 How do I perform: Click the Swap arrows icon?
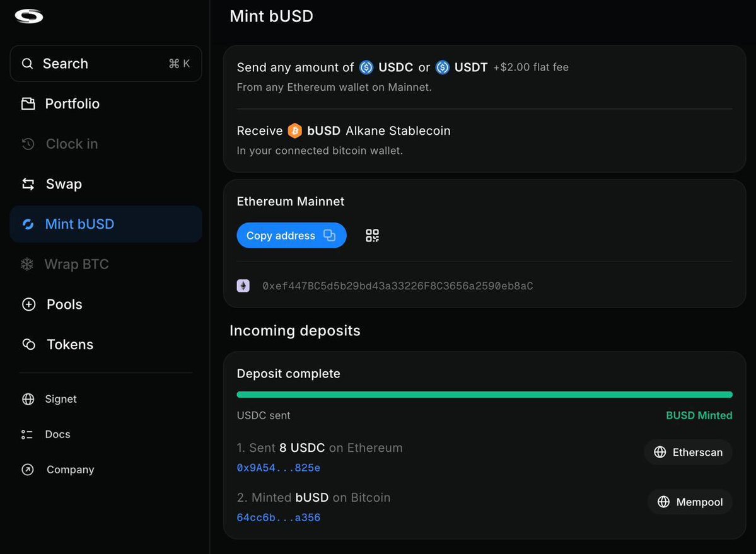tap(28, 184)
